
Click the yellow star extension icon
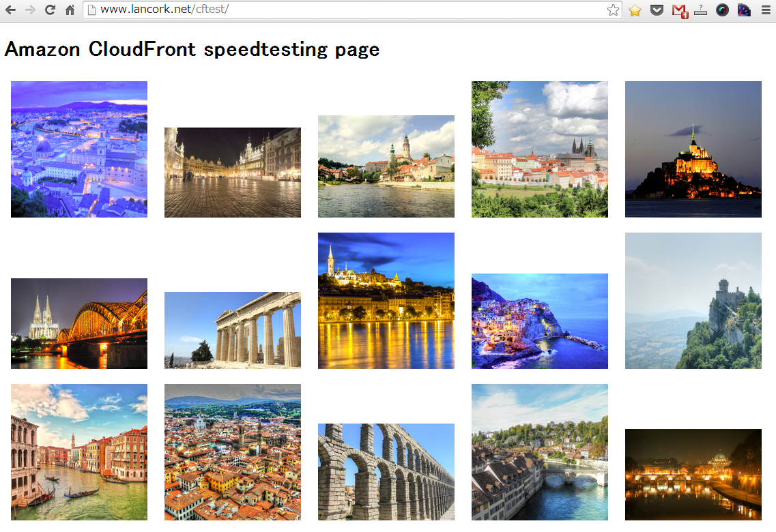pos(635,10)
